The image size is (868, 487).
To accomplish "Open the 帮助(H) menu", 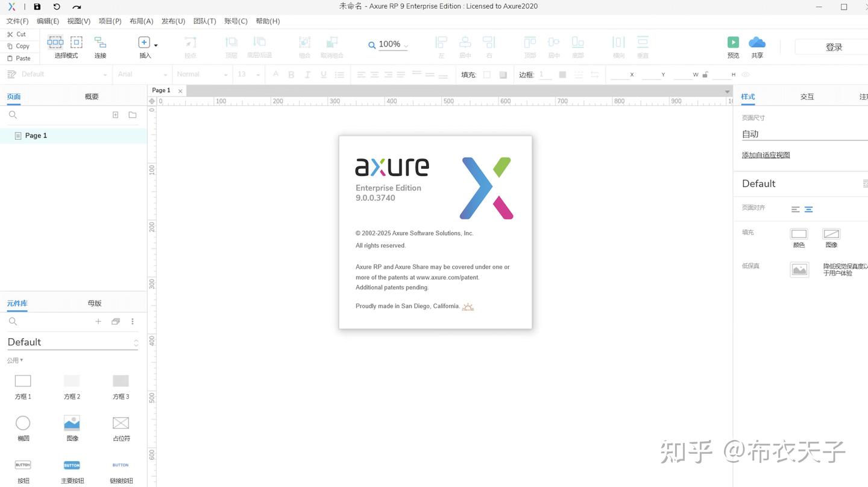I will pyautogui.click(x=268, y=21).
